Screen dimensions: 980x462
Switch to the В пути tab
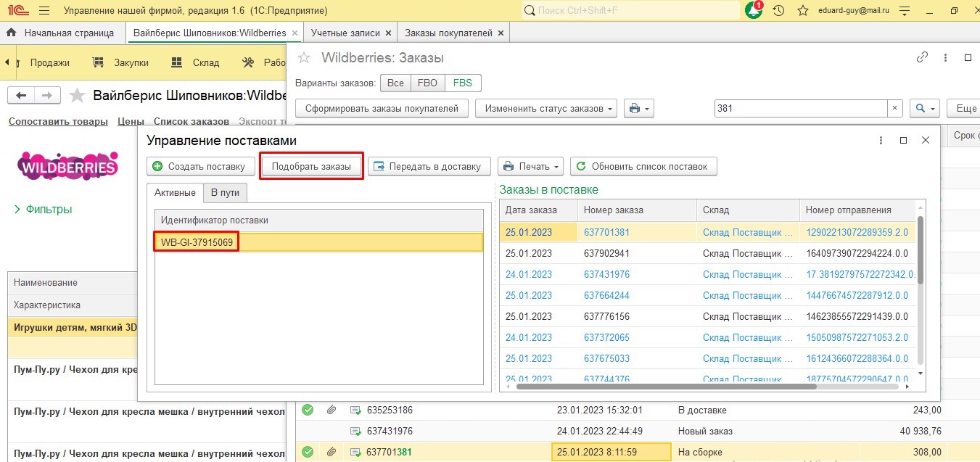click(226, 192)
